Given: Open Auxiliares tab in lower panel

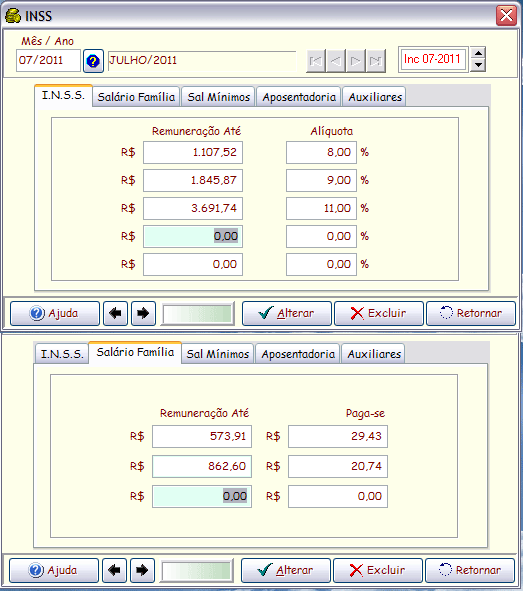Looking at the screenshot, I should 374,354.
